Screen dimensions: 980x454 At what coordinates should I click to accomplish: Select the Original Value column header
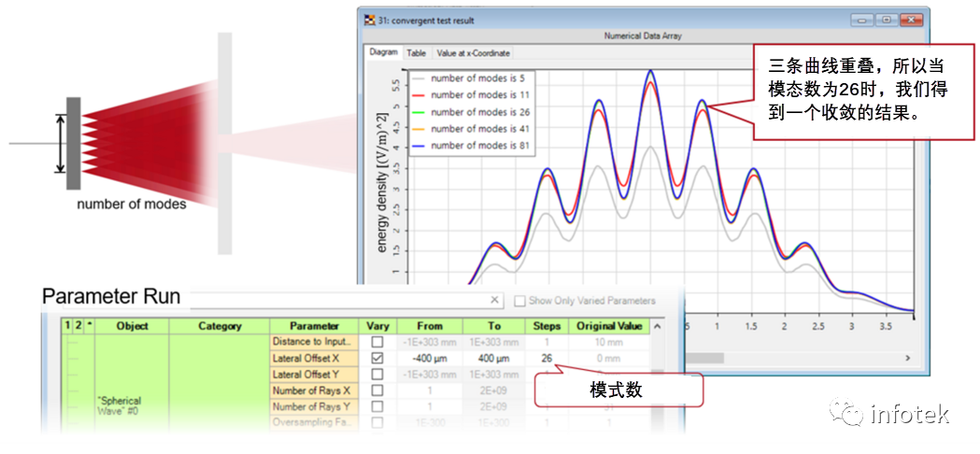609,326
